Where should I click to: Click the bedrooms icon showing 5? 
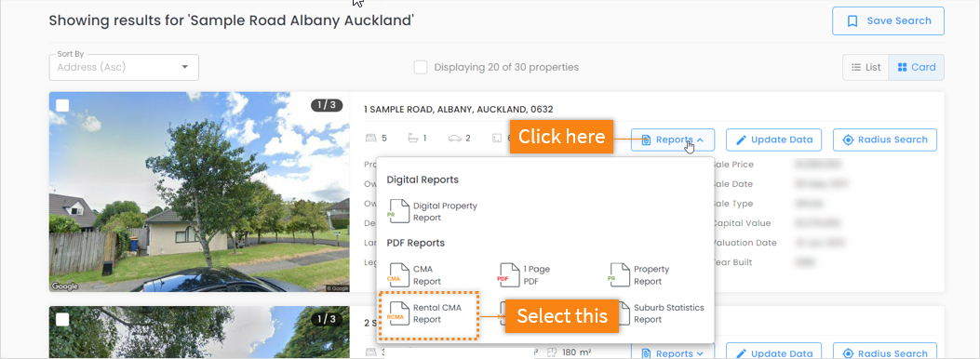point(370,139)
